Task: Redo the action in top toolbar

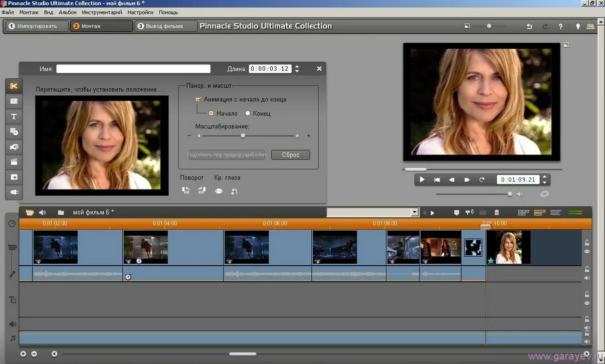Action: pyautogui.click(x=545, y=27)
